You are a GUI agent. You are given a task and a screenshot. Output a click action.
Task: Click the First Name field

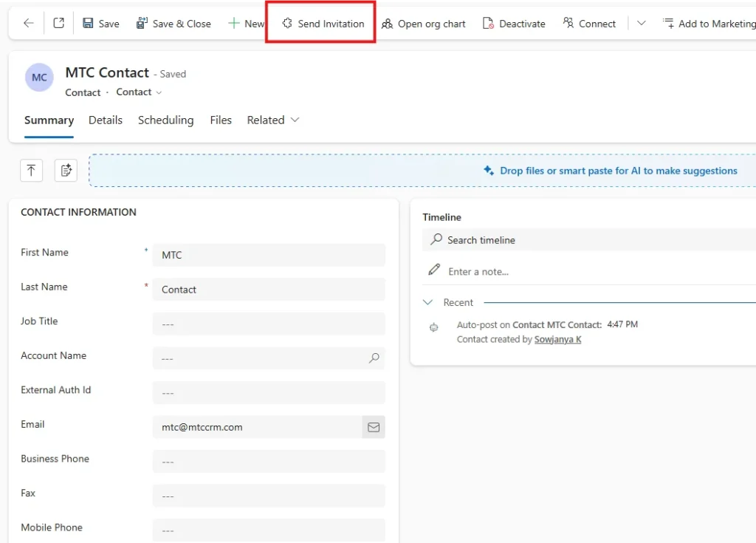[x=269, y=255]
